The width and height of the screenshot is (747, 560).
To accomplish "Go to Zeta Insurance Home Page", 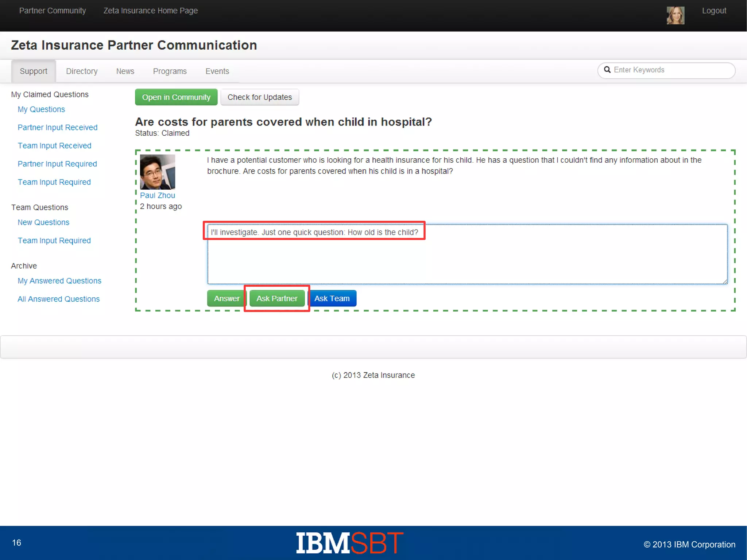I will pos(151,11).
